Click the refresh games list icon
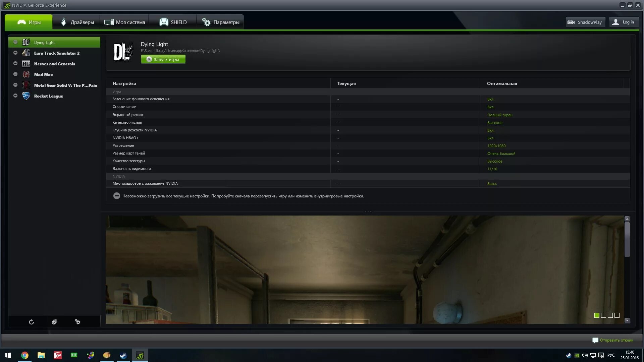 click(x=31, y=322)
